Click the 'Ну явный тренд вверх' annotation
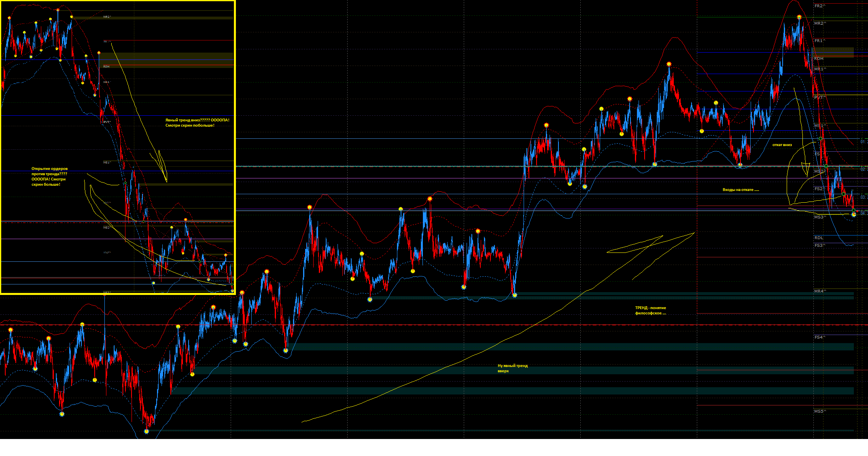 [x=512, y=368]
